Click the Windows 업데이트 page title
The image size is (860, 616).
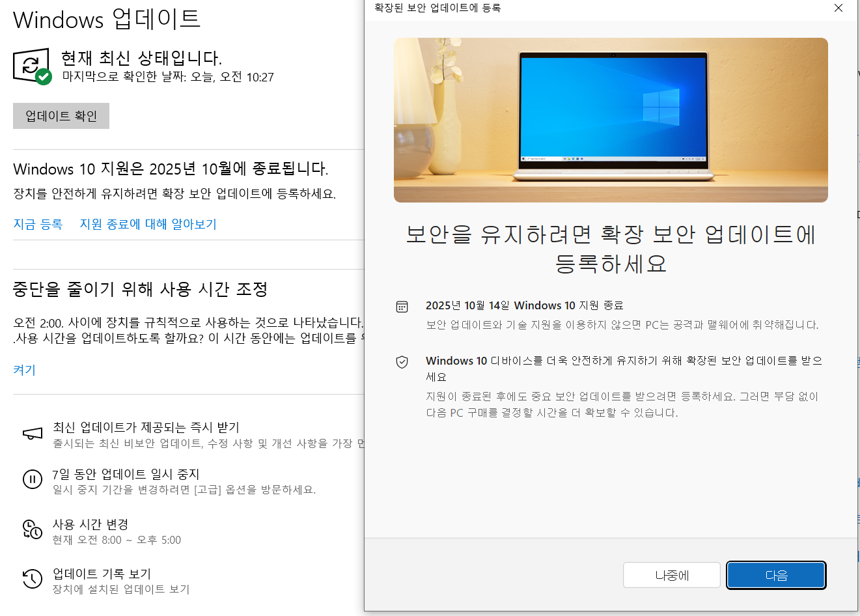pos(107,19)
